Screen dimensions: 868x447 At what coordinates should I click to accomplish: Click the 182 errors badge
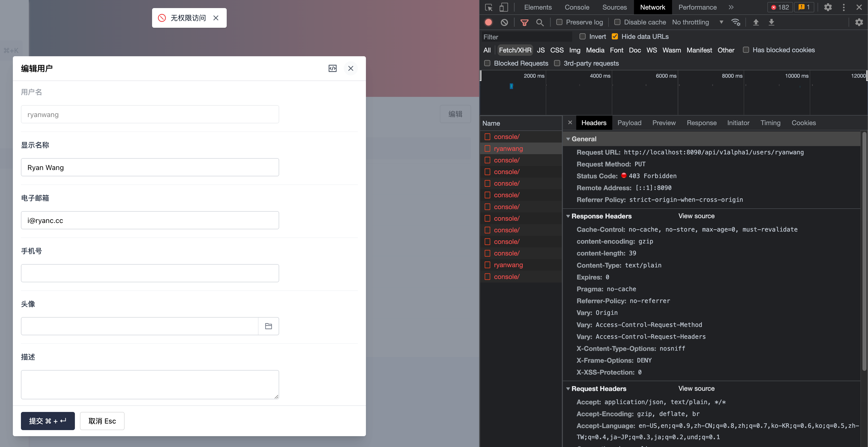tap(780, 7)
